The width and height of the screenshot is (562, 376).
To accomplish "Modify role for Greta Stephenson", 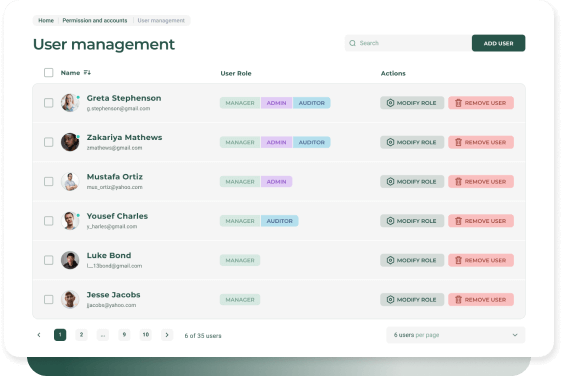I will pyautogui.click(x=412, y=103).
